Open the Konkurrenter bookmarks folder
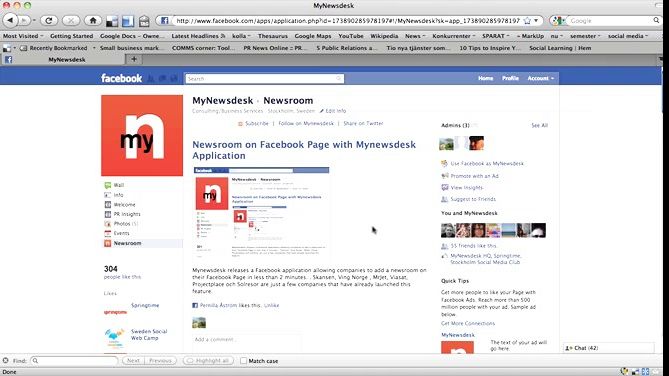The height and width of the screenshot is (376, 669). tap(454, 36)
